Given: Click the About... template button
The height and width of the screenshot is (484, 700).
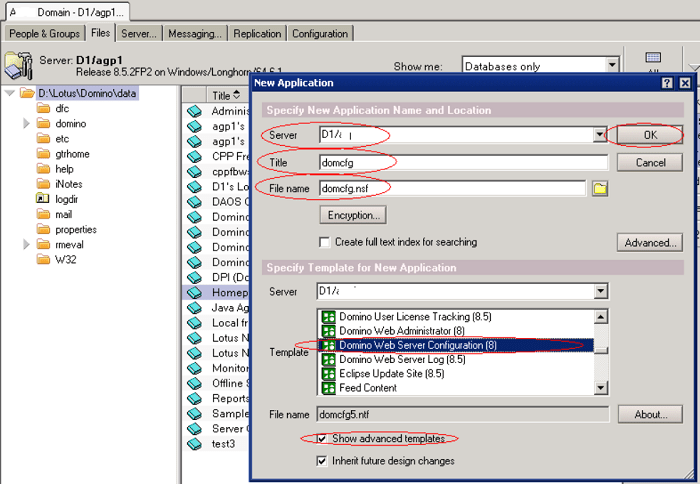Looking at the screenshot, I should coord(650,414).
